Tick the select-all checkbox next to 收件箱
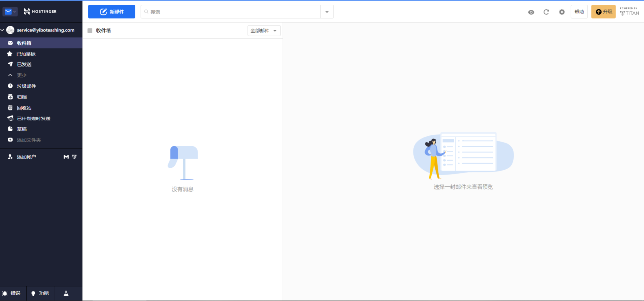The width and height of the screenshot is (644, 301). click(x=90, y=31)
